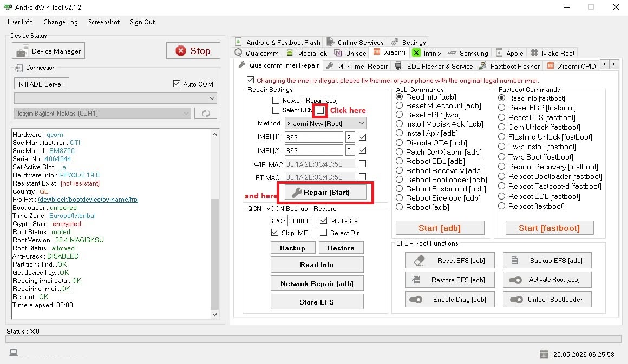628x364 pixels.
Task: Click the Reset EFS [adb] eraser icon
Action: tap(420, 260)
